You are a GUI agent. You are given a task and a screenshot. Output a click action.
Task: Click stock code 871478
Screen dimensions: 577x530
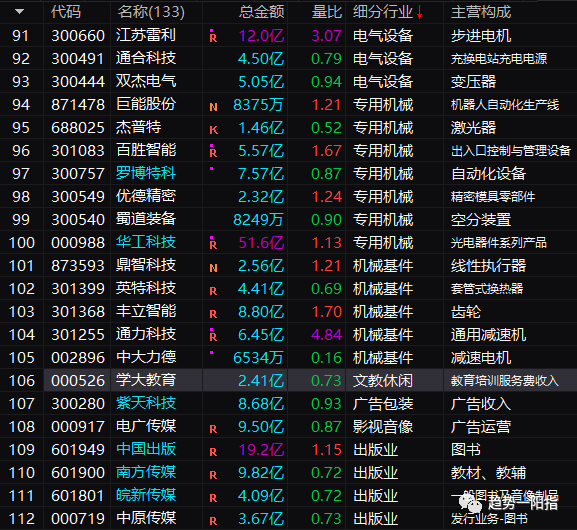[x=78, y=105]
